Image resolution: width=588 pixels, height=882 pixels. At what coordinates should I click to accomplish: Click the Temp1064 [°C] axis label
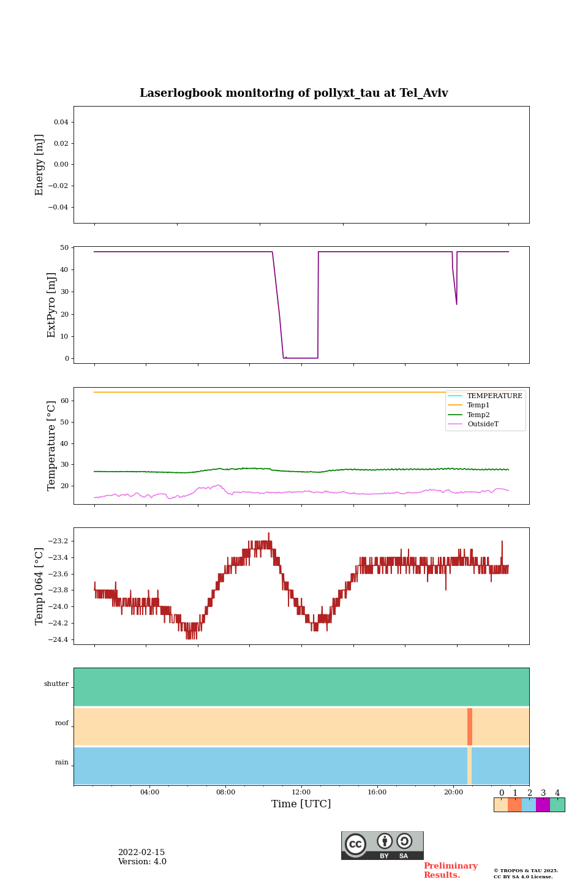pos(40,586)
